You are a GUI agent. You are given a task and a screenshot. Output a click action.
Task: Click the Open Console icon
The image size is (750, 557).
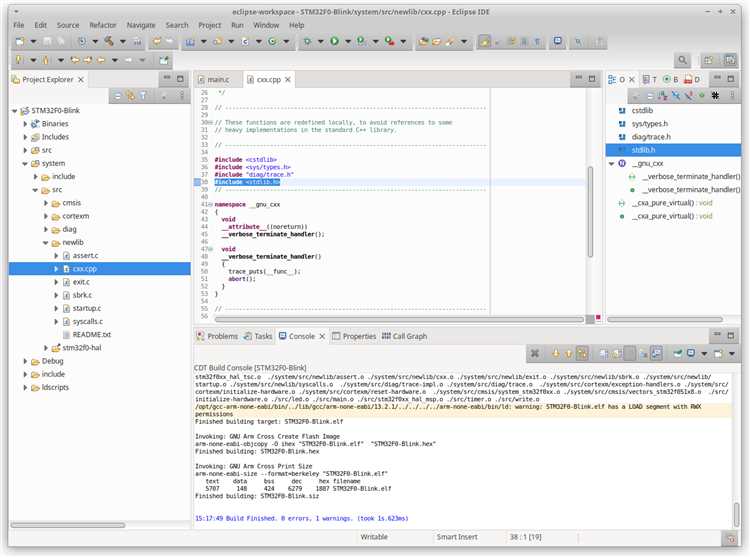click(x=718, y=353)
